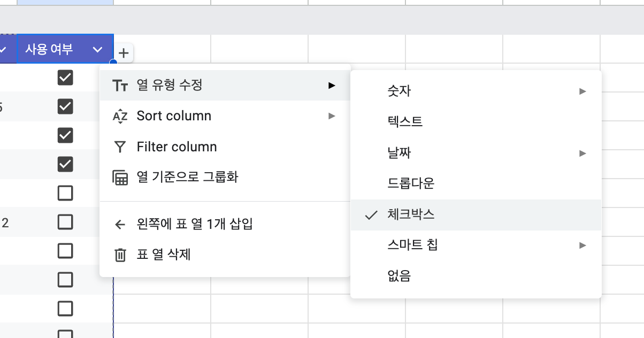Click the Tт icon beside 열 유형 수정
This screenshot has width=644, height=338.
(x=120, y=85)
